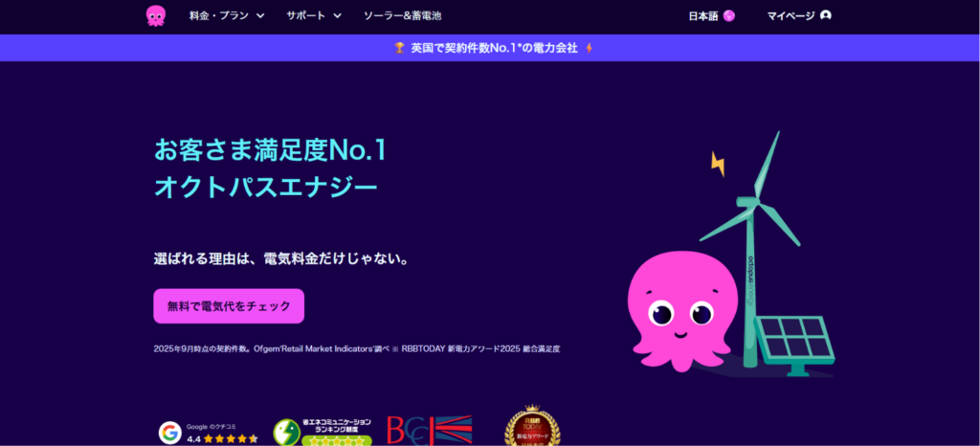
Task: Go to ソーラー&蓄電池 page
Action: click(x=403, y=15)
